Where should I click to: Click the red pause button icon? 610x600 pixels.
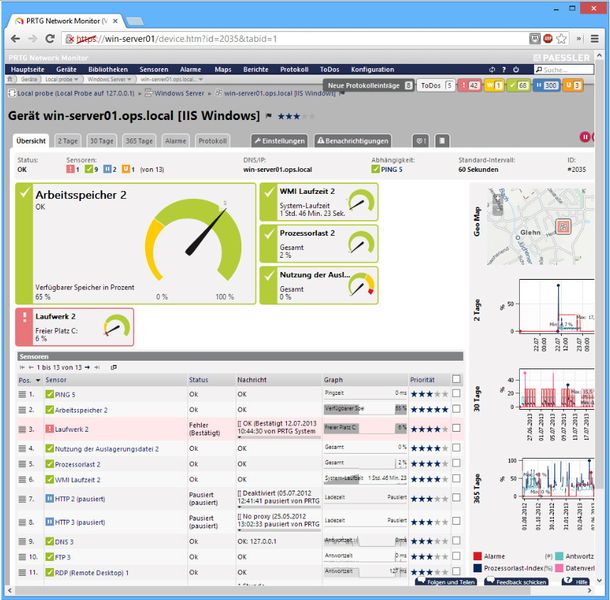pos(585,137)
